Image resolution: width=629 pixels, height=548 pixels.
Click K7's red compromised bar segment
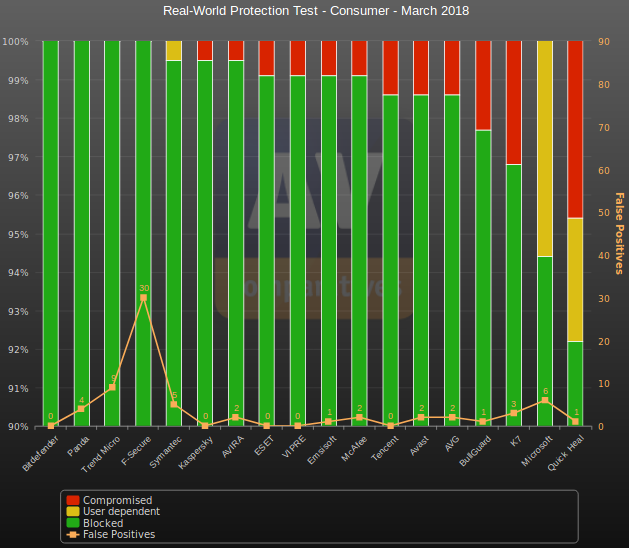(513, 102)
